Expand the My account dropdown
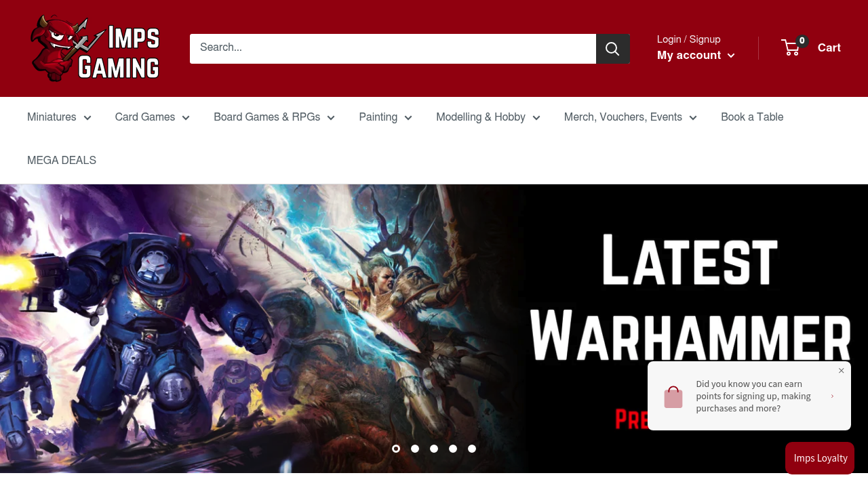Image resolution: width=868 pixels, height=488 pixels. pyautogui.click(x=696, y=56)
